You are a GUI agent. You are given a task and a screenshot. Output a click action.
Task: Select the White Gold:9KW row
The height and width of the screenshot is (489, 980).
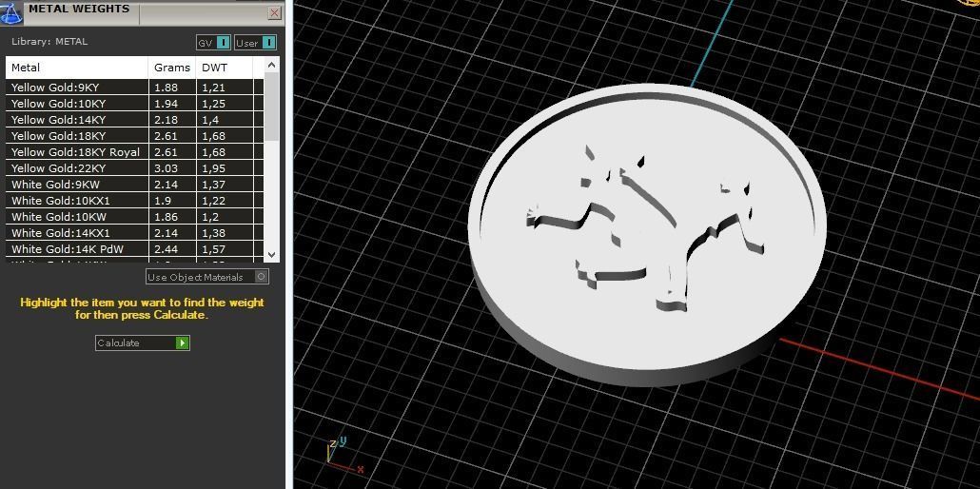click(134, 185)
